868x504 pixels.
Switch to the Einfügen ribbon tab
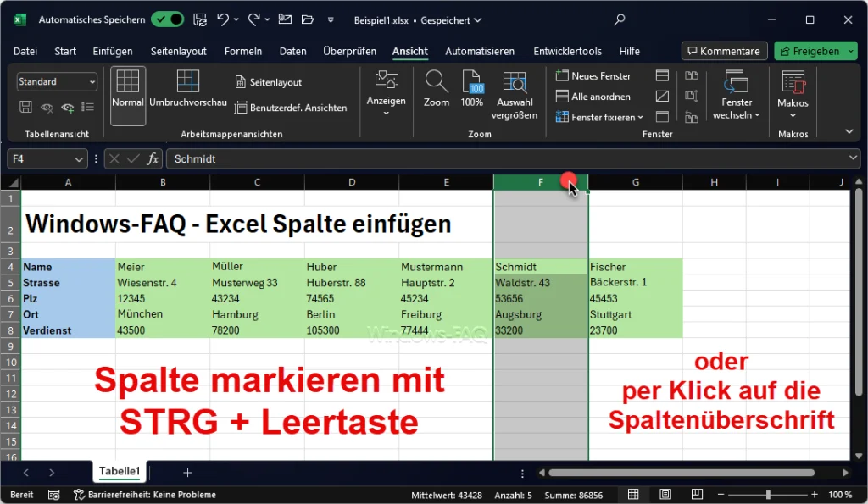[x=113, y=51]
